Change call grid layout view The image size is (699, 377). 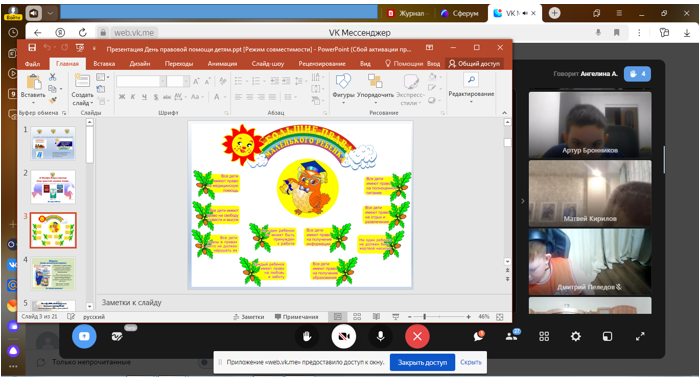(544, 336)
